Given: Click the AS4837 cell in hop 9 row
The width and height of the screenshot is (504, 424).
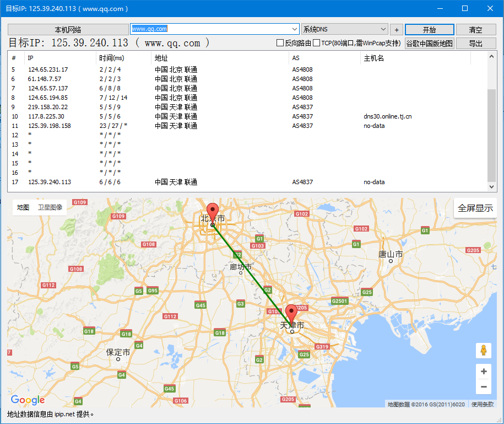Looking at the screenshot, I should (x=302, y=107).
